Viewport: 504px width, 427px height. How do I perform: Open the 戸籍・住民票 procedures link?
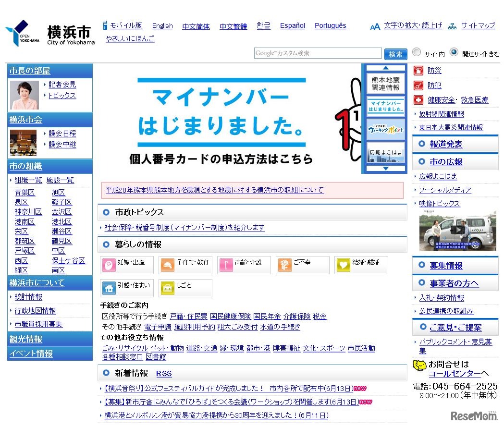coord(189,317)
